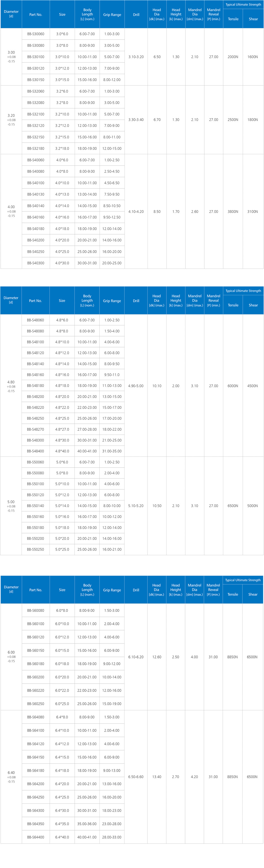This screenshot has height=868, width=264.
Task: Click the 4.20 mandrel diameter value
Action: pyautogui.click(x=194, y=777)
